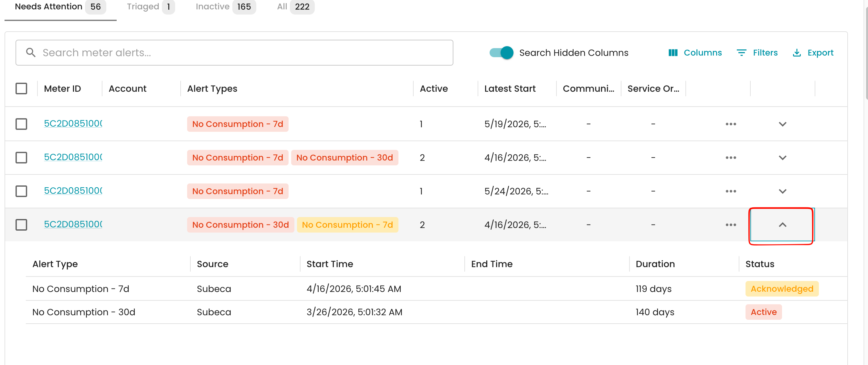Open the Filters icon
Viewport: 868px width, 365px height.
[741, 53]
